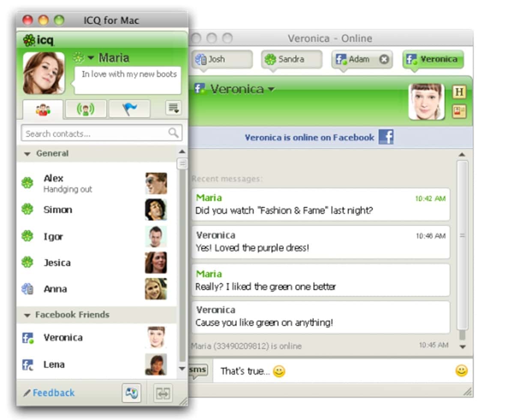514x420 pixels.
Task: Click the status flower icon beside Igor
Action: tap(27, 236)
